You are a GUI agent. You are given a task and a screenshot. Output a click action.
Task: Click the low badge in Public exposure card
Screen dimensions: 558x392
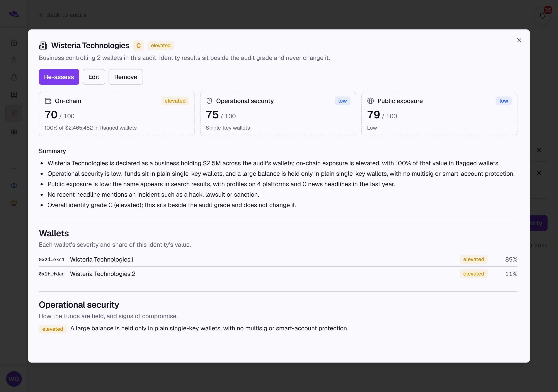[x=504, y=101]
